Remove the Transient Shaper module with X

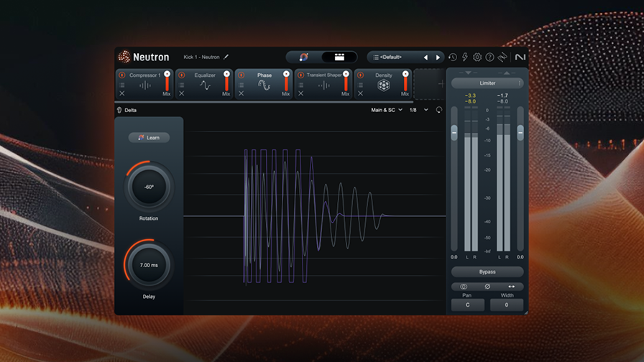[x=300, y=93]
